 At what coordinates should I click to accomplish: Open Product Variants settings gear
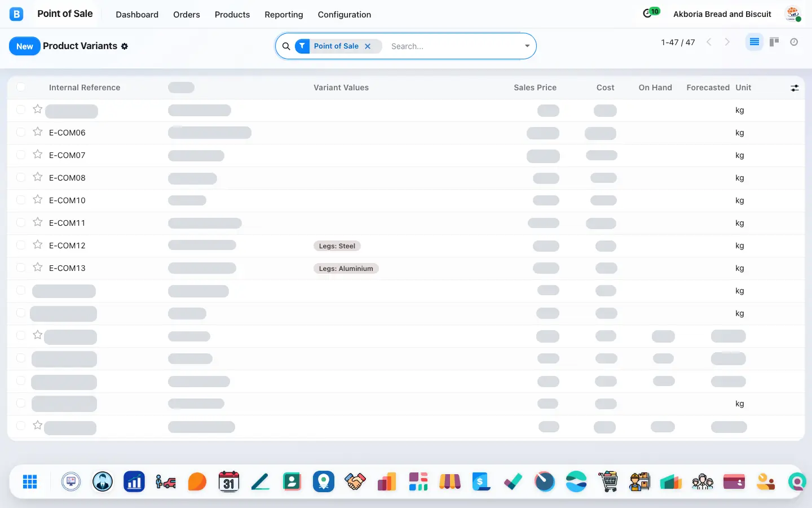[125, 46]
